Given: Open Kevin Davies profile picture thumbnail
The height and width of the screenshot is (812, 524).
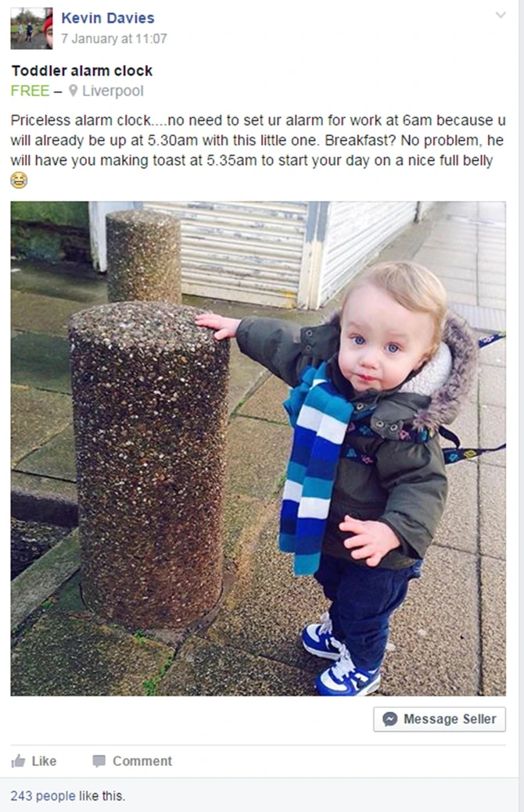Looking at the screenshot, I should 31,28.
